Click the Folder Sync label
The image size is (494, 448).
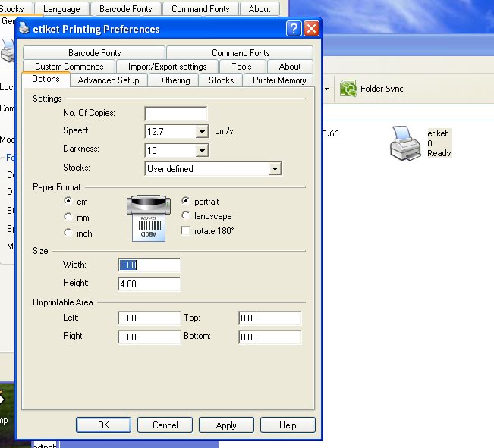pyautogui.click(x=382, y=89)
